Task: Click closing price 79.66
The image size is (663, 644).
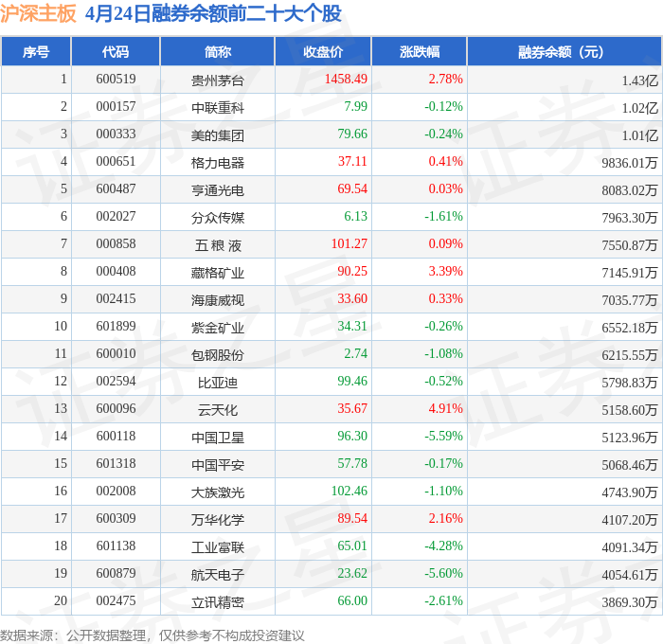Action: pos(352,134)
